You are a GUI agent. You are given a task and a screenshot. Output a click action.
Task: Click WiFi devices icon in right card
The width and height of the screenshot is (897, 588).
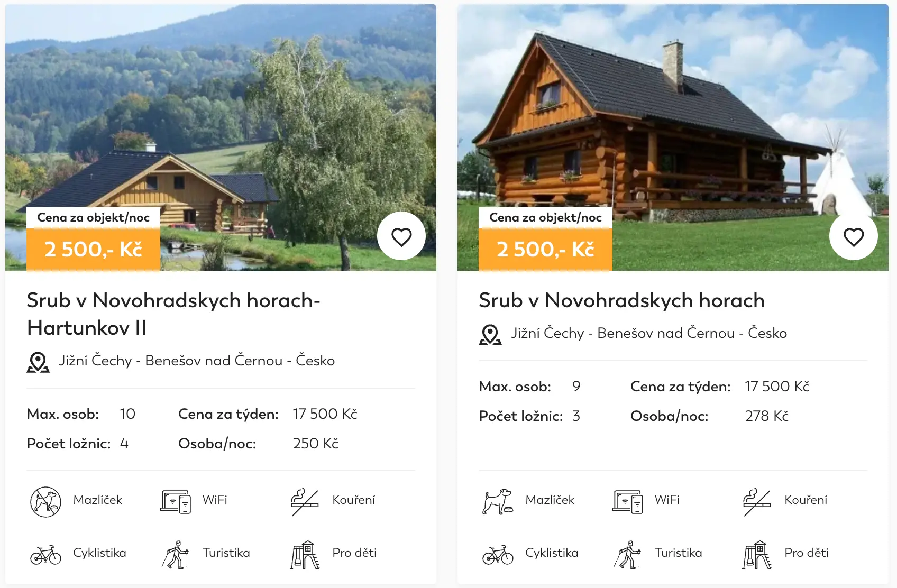pyautogui.click(x=627, y=501)
